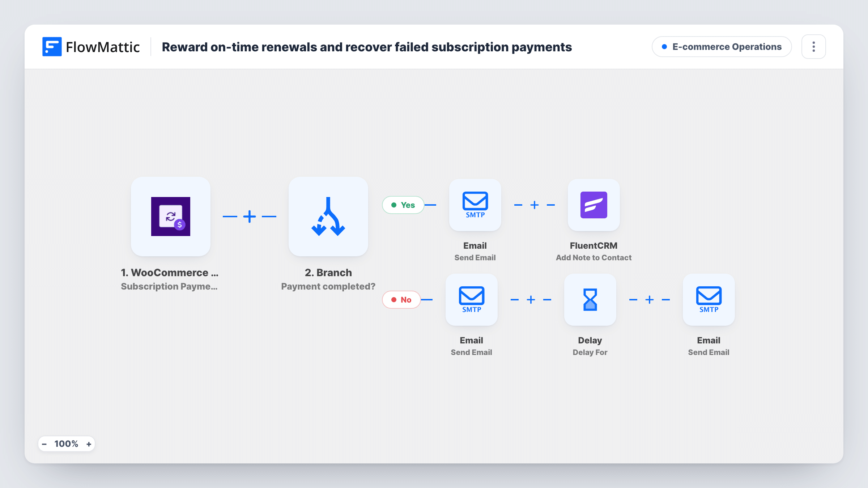Open the Yes-branch SMTP Email node
The width and height of the screenshot is (868, 488).
(x=475, y=205)
